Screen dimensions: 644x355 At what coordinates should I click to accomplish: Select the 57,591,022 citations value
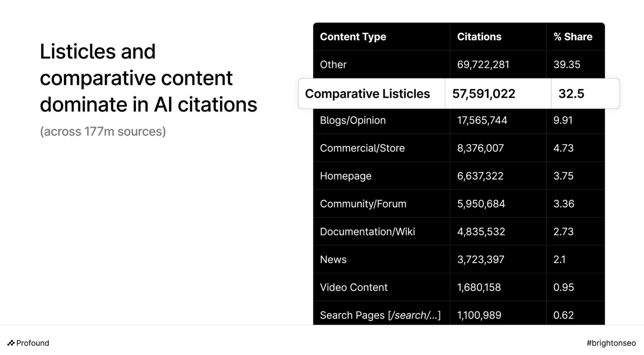click(484, 94)
